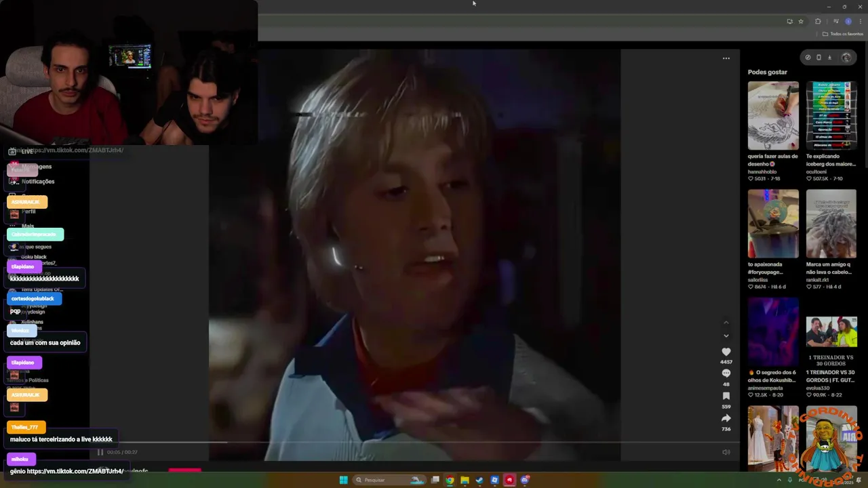Open the 'Marca um amigo q não lava' thumbnail
The image size is (868, 488).
[831, 224]
